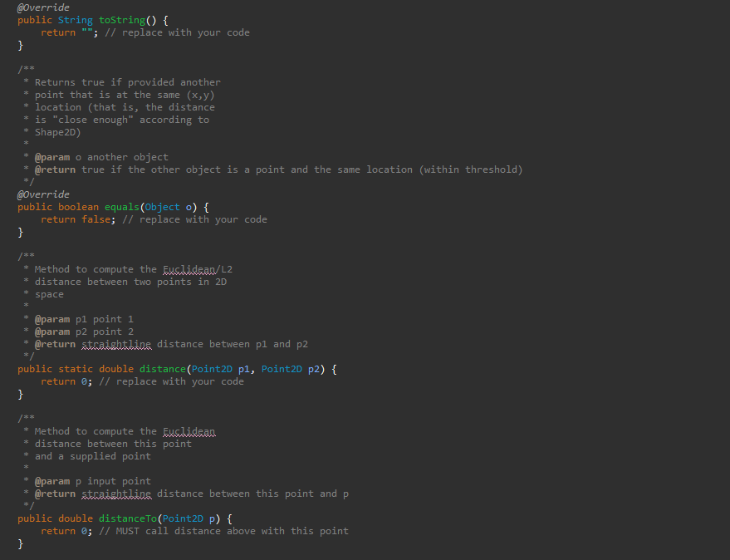Click the 'Point2D p1' parameter type
This screenshot has height=560, width=730.
[212, 369]
